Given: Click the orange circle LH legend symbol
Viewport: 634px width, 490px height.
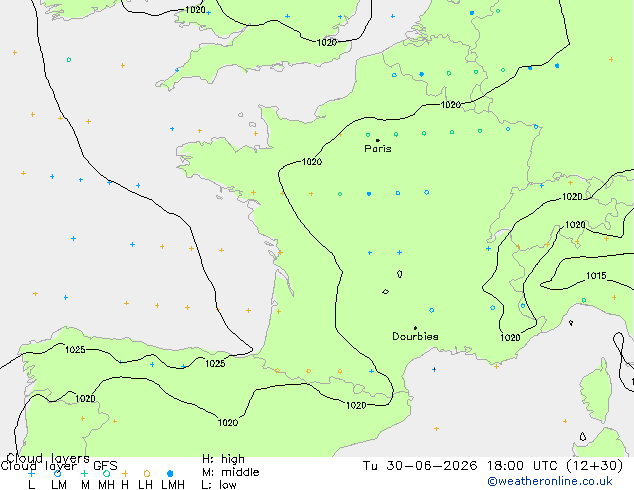Looking at the screenshot, I should pos(147,473).
